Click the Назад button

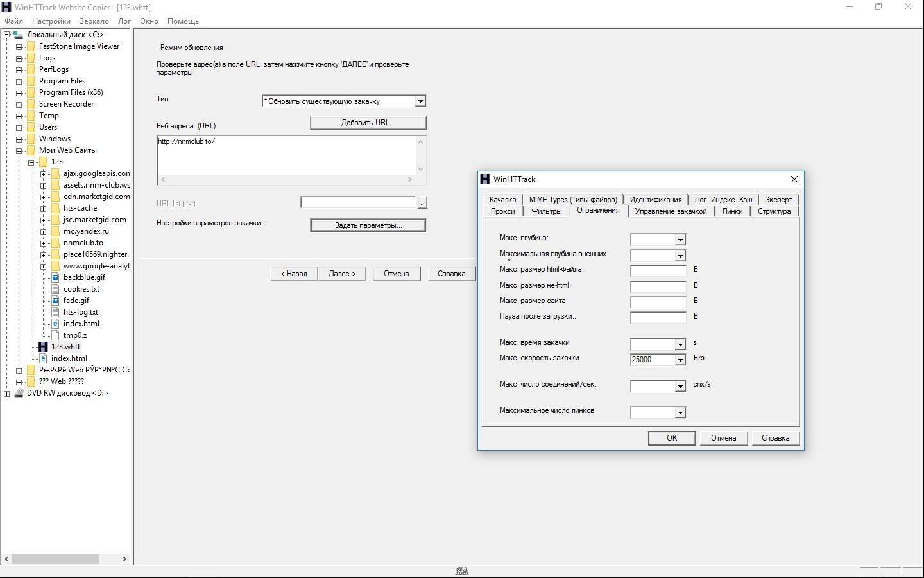coord(294,274)
